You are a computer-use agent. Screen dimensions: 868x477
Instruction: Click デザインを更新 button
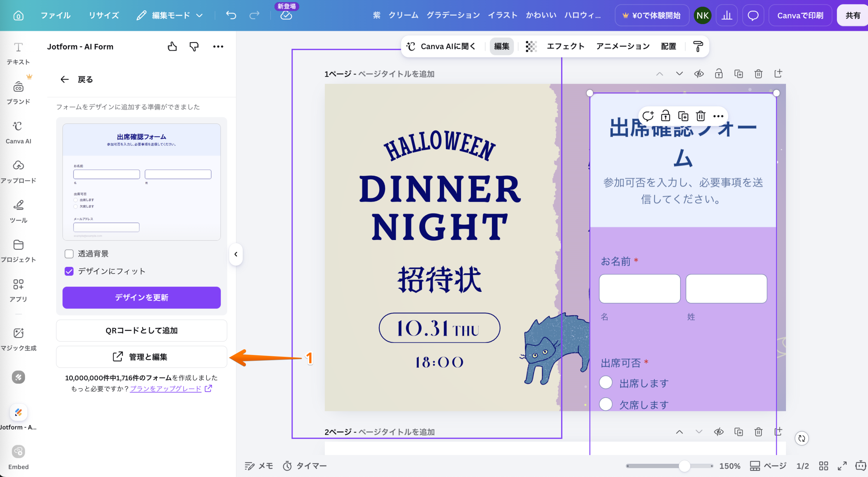[141, 298]
